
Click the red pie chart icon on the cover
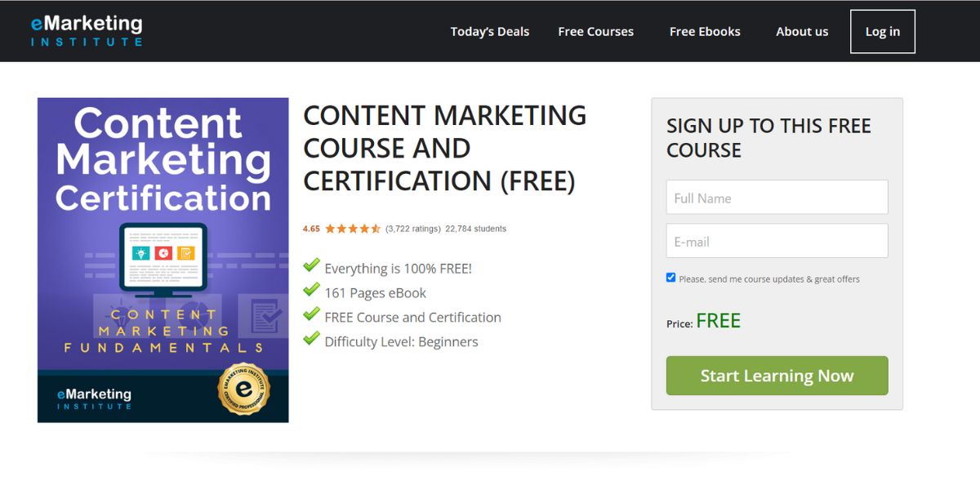click(x=163, y=252)
